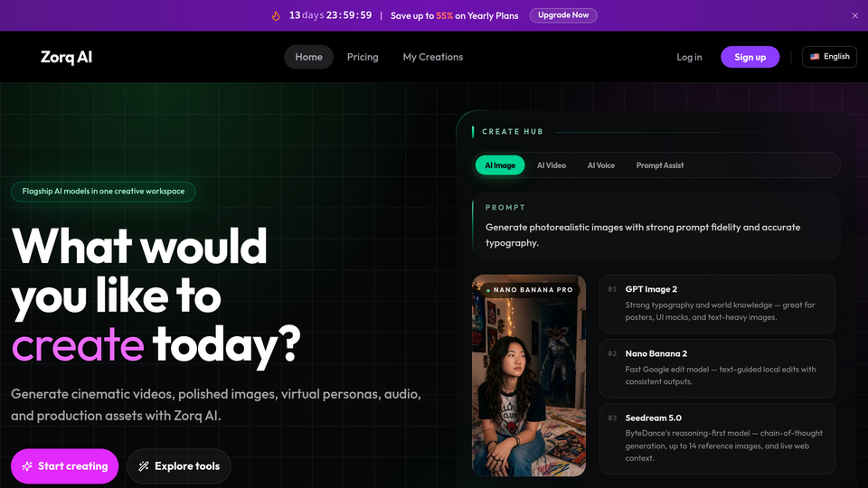This screenshot has height=488, width=868.
Task: Close the promo banner
Action: tap(854, 15)
